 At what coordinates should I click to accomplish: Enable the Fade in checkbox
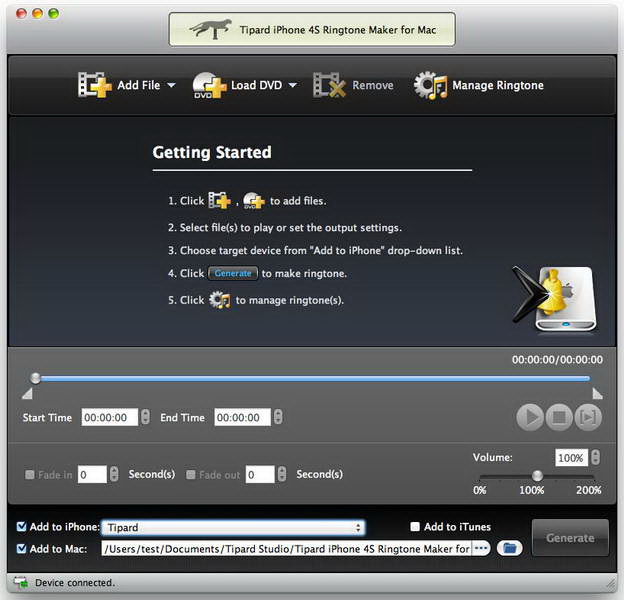(x=29, y=474)
